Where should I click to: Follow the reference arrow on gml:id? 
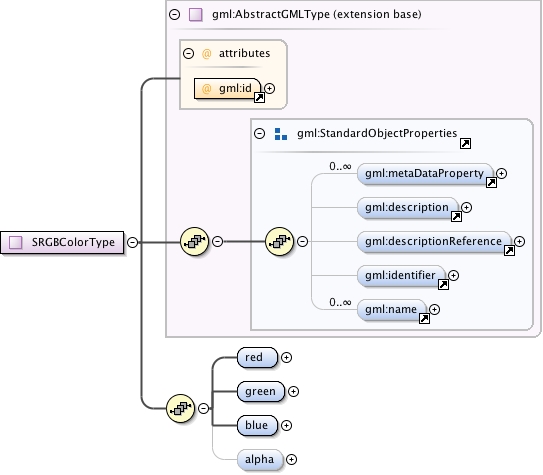click(259, 98)
